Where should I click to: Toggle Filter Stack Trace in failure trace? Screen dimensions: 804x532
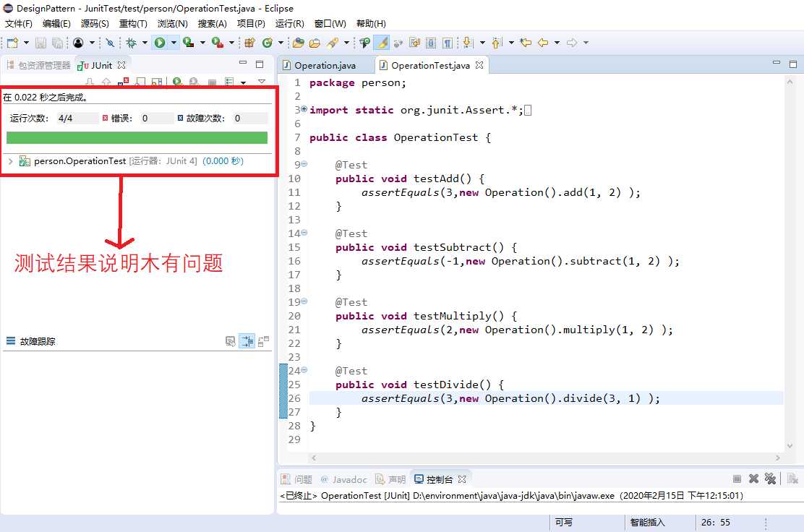tap(247, 341)
